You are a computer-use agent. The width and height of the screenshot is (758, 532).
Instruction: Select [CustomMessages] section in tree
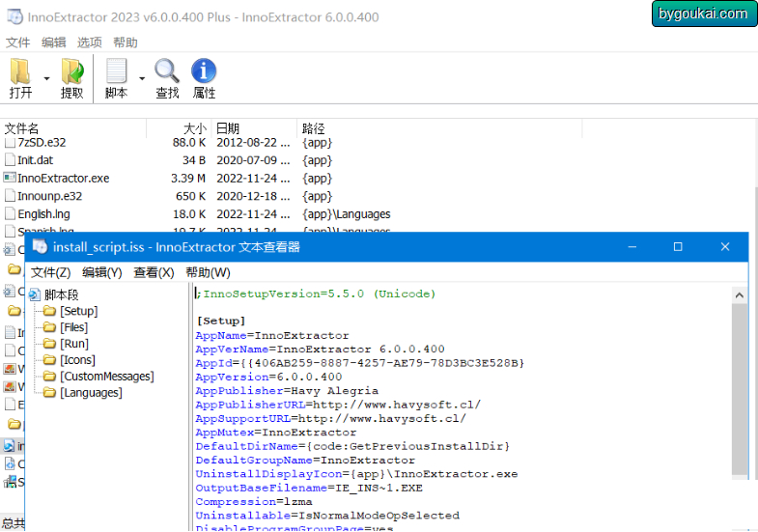[x=107, y=377]
